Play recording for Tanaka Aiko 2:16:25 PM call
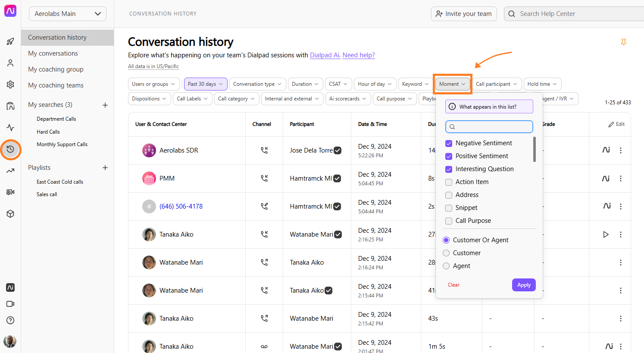The height and width of the screenshot is (353, 644). (606, 234)
